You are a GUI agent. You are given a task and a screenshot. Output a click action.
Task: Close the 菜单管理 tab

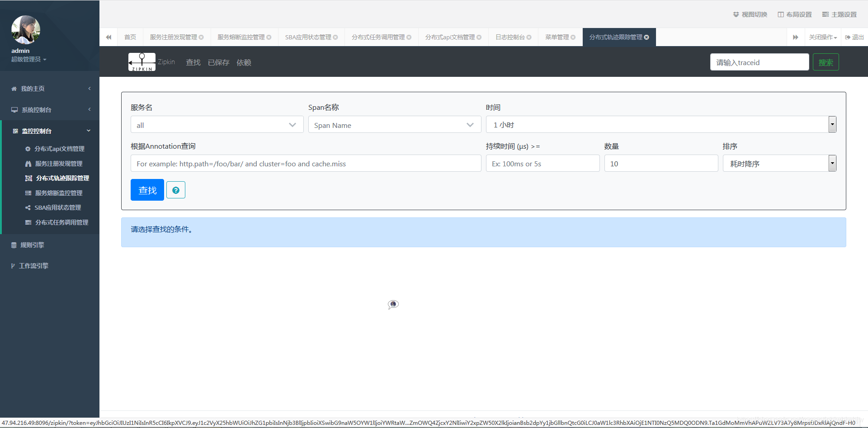[573, 37]
